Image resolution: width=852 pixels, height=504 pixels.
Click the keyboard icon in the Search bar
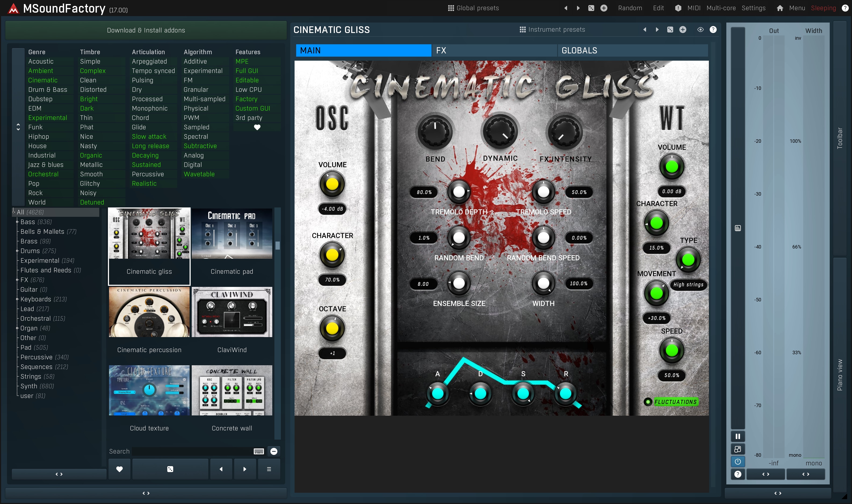click(259, 451)
